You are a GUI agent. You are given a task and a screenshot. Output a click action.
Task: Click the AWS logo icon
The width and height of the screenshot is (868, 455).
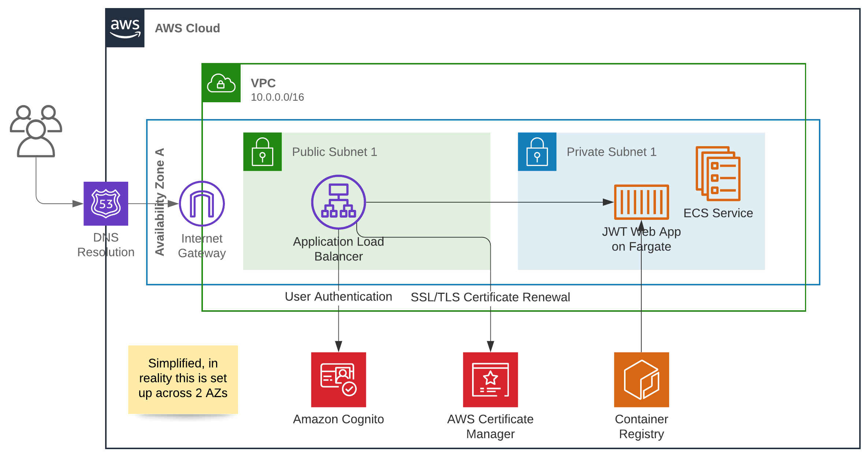(x=125, y=28)
